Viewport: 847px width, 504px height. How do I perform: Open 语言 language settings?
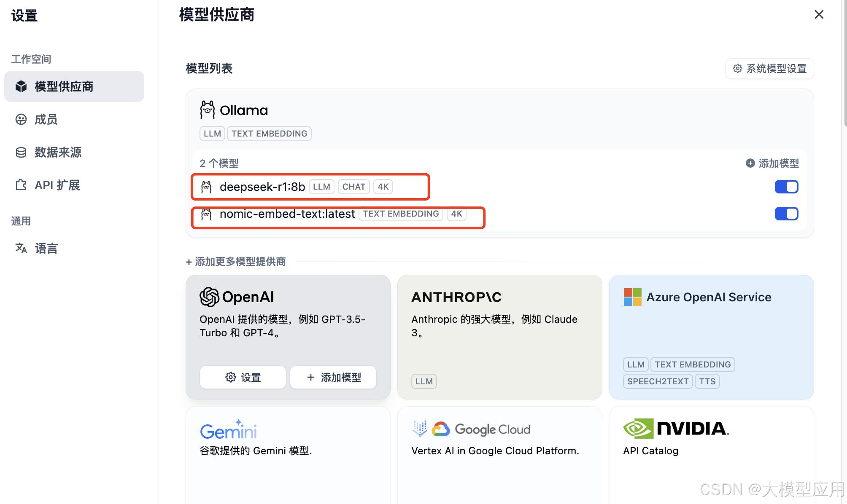pos(46,248)
